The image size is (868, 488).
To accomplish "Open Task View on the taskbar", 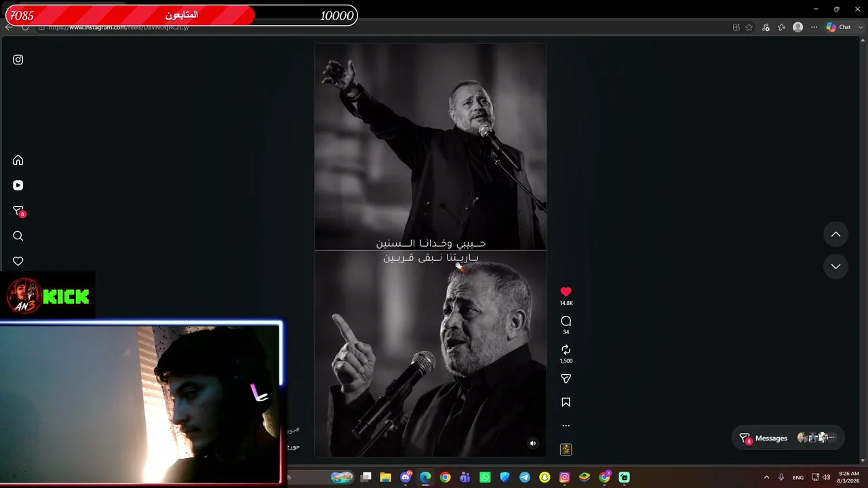I will tap(366, 477).
